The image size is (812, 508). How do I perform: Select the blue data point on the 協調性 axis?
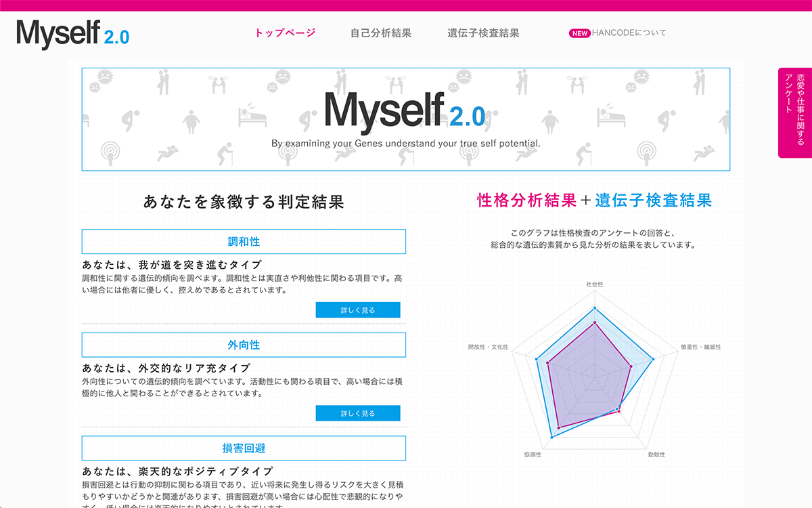(552, 438)
